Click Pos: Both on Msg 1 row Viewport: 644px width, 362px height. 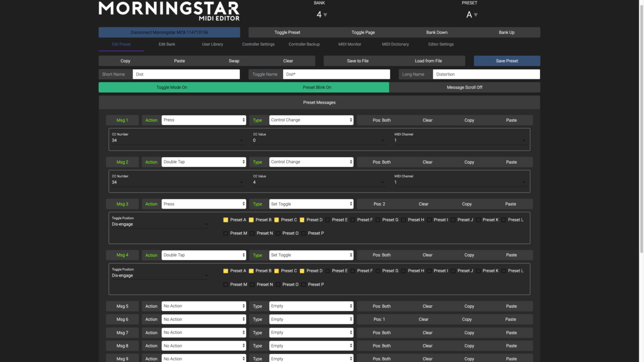pyautogui.click(x=382, y=120)
